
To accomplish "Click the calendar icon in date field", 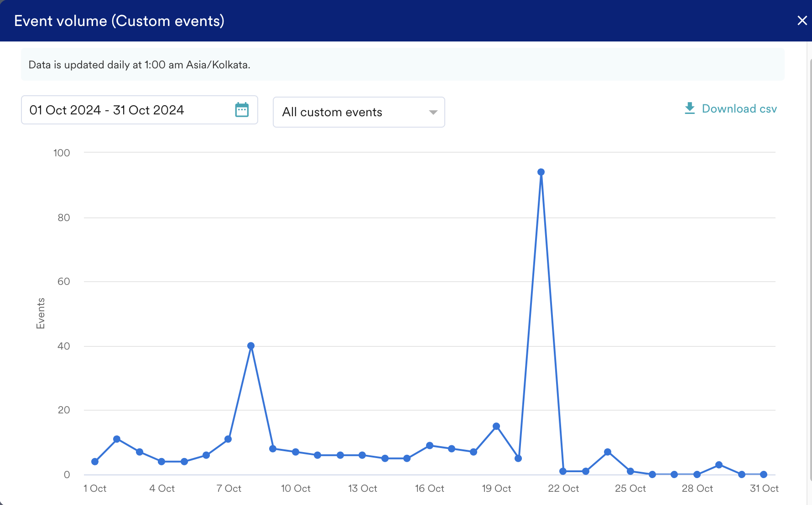I will (x=242, y=110).
